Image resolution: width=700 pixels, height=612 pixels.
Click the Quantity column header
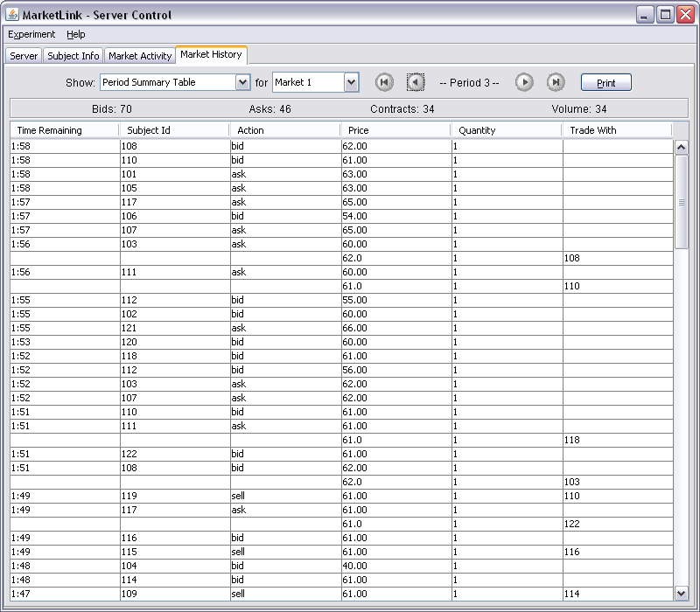pos(507,130)
